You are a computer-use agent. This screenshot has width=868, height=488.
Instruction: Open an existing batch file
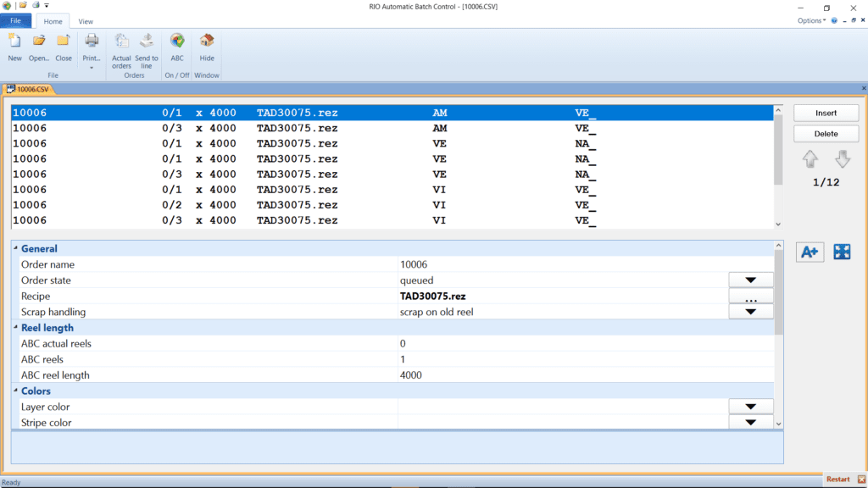pos(38,48)
